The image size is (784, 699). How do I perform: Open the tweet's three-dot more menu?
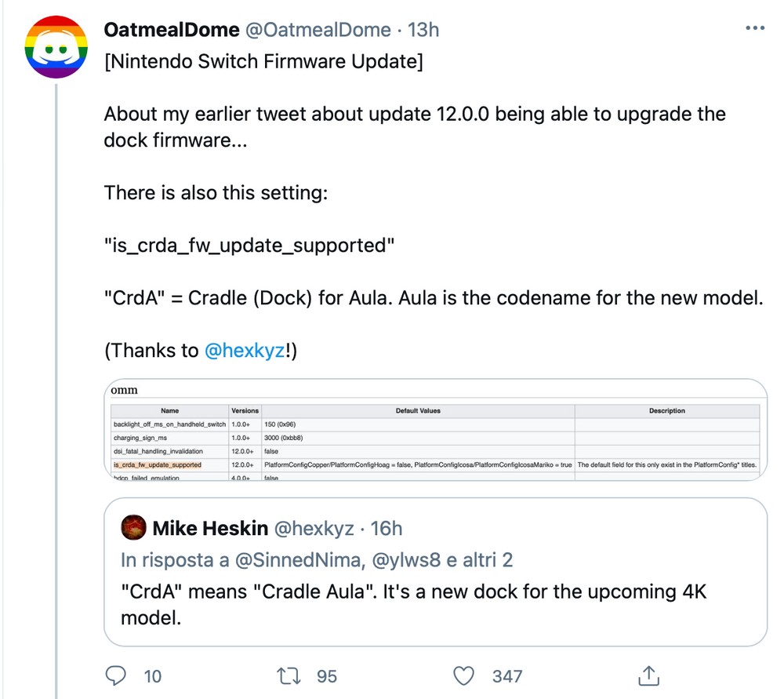753,29
